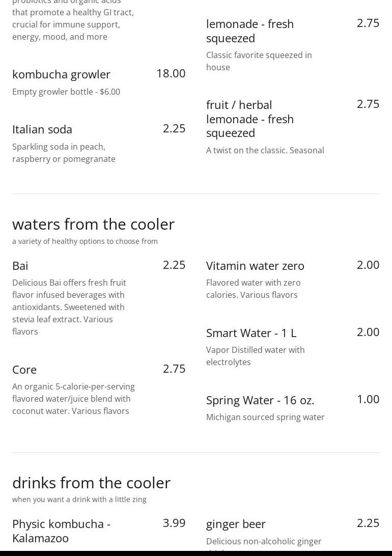Click the ginger beer item title
The height and width of the screenshot is (556, 392).
[236, 524]
